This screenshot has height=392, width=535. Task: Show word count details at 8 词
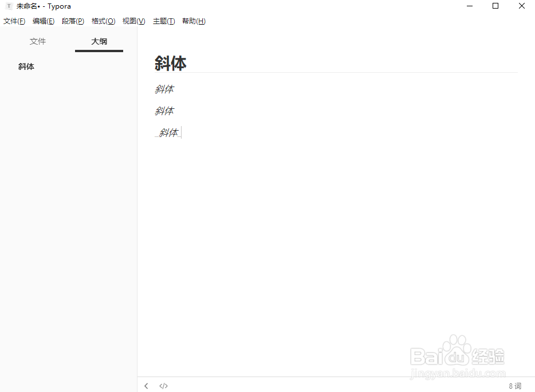(515, 386)
